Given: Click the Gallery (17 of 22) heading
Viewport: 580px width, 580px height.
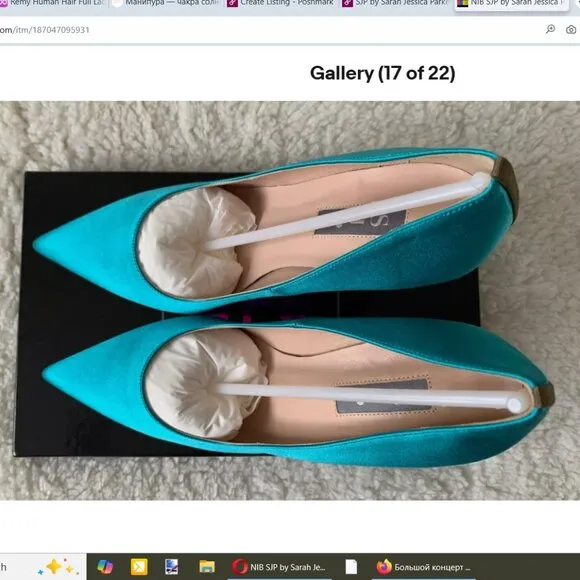Looking at the screenshot, I should click(382, 73).
